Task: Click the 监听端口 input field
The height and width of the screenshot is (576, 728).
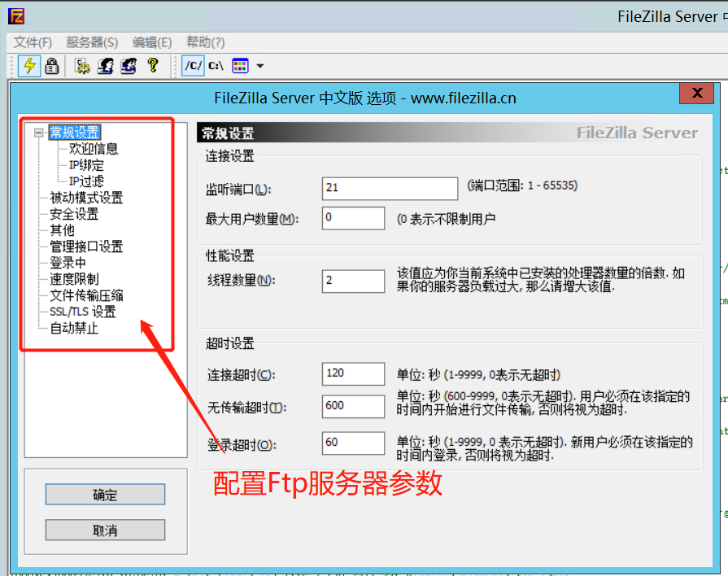Action: pyautogui.click(x=390, y=189)
